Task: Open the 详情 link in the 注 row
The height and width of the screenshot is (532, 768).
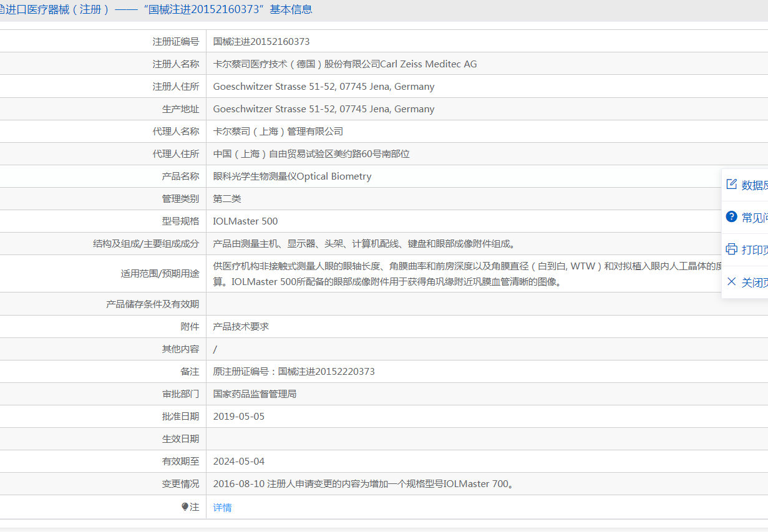Action: pos(222,508)
